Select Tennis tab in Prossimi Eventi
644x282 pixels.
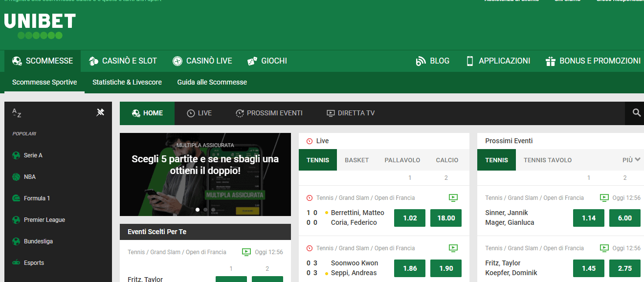496,160
